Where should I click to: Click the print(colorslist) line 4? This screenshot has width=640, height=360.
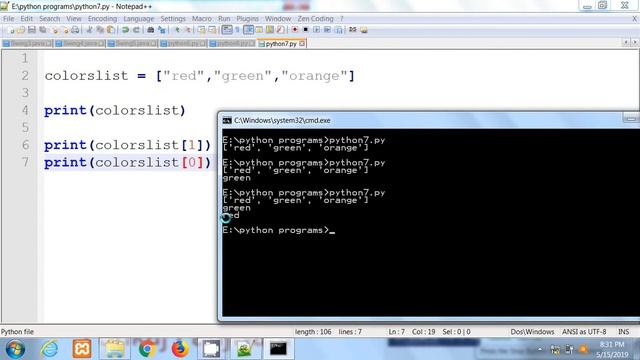point(115,111)
